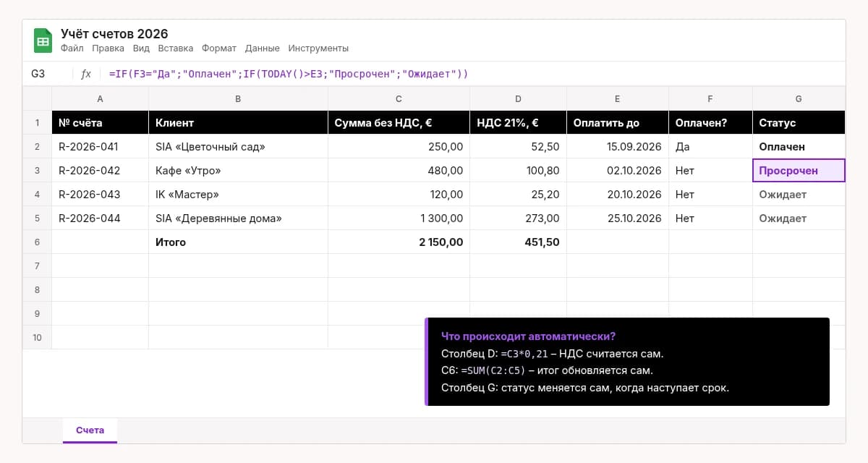Select total VAT cell 451,50
Screen dimensions: 868x463
point(518,242)
